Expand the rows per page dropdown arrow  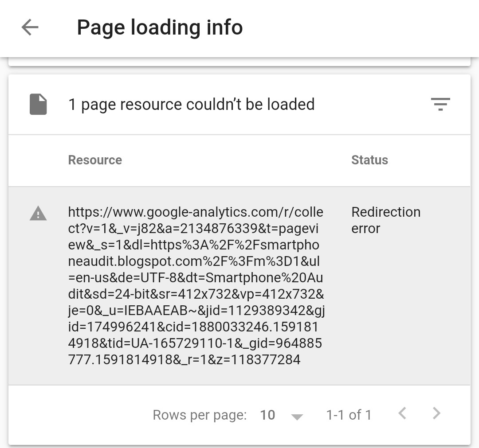click(x=297, y=416)
